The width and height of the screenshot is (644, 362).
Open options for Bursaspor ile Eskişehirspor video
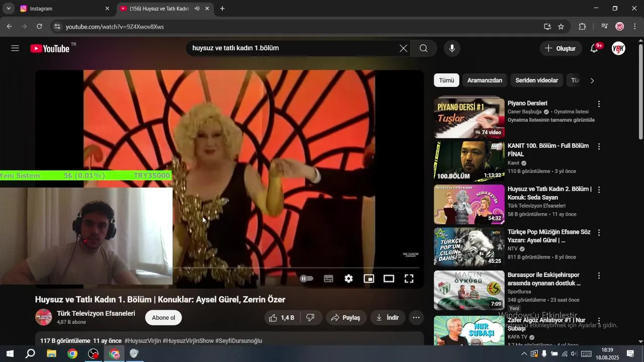pos(599,276)
